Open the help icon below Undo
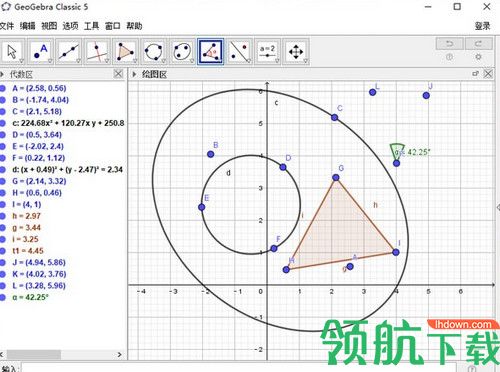This screenshot has height=372, width=500. tap(449, 57)
